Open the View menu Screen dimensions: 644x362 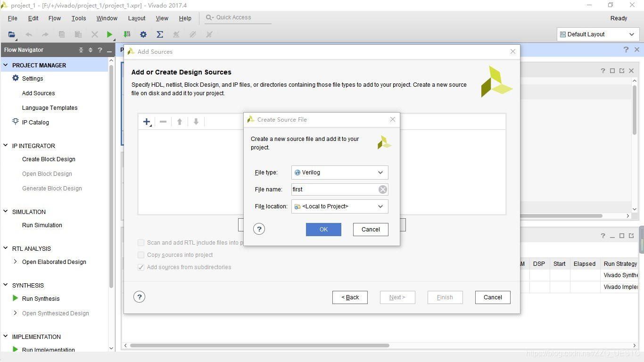[x=162, y=18]
